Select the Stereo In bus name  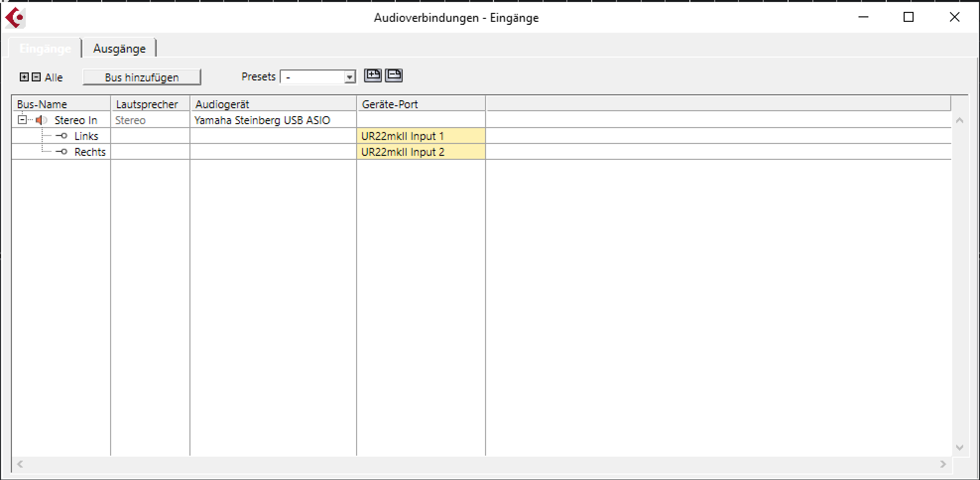tap(76, 120)
